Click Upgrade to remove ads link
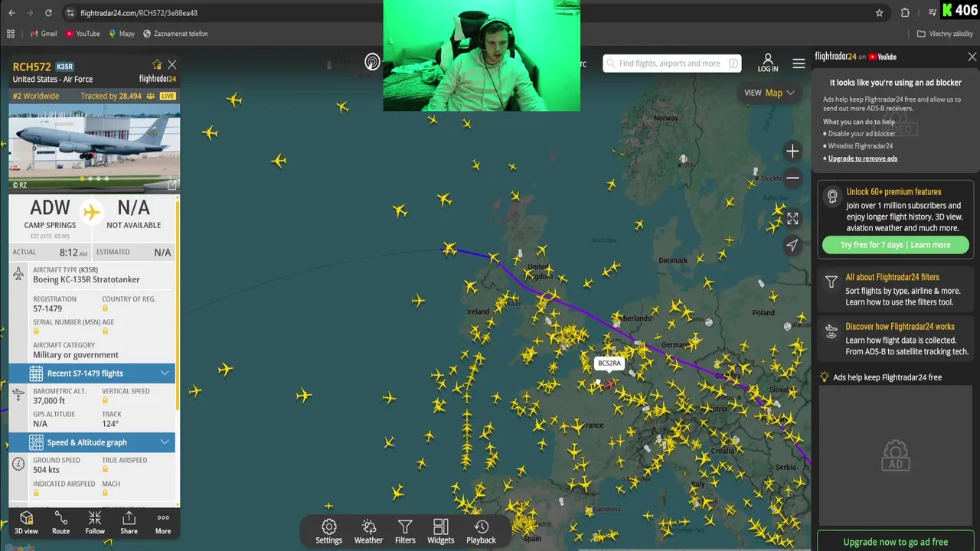The image size is (980, 551). point(863,158)
